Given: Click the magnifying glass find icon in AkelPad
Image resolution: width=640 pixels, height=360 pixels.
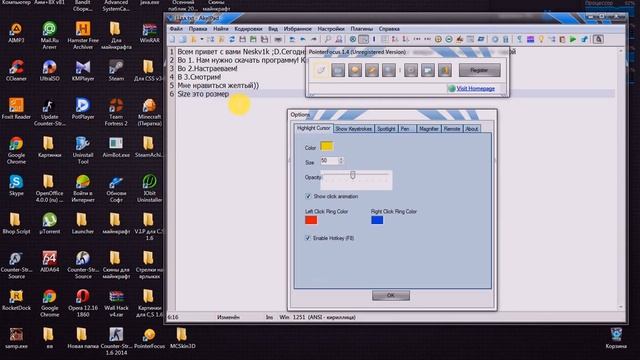Looking at the screenshot, I should click(328, 39).
